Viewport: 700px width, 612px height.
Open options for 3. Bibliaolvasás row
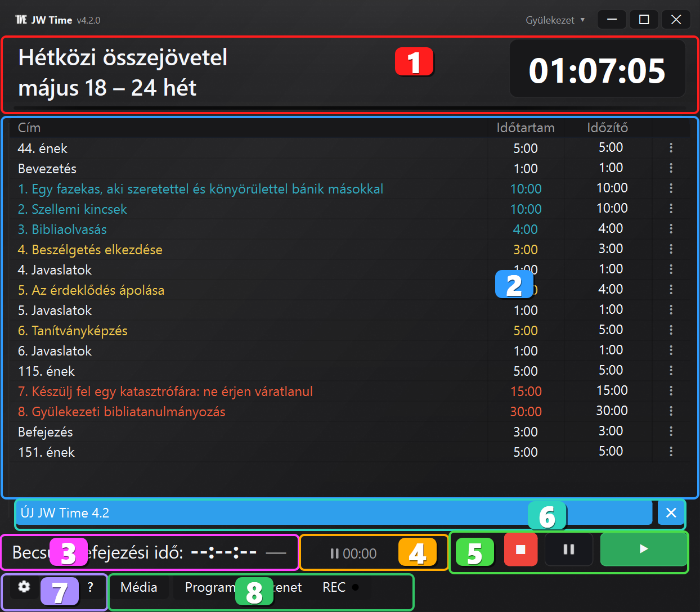point(671,229)
